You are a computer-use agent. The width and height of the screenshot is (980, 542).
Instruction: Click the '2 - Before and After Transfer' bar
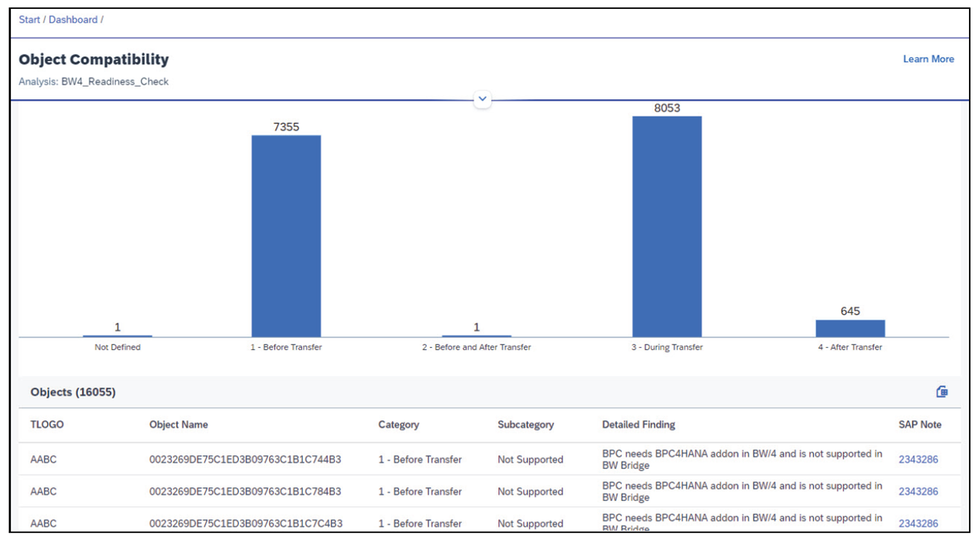[477, 335]
